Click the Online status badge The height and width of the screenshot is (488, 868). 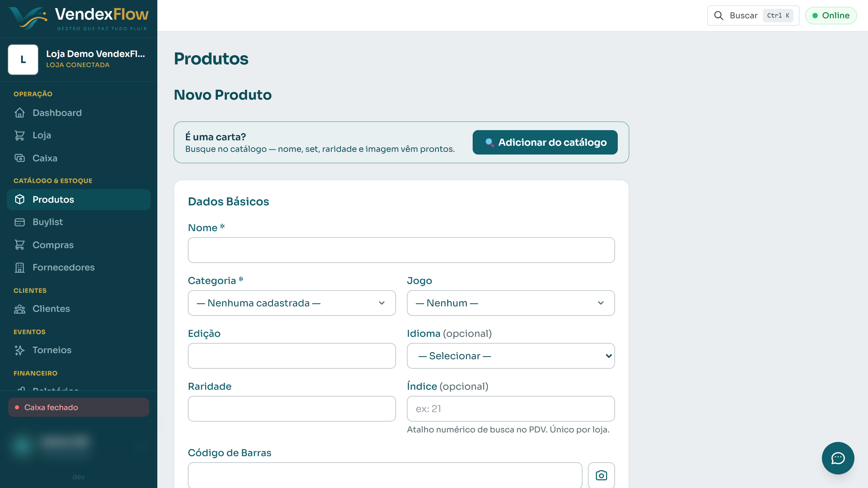pyautogui.click(x=831, y=16)
